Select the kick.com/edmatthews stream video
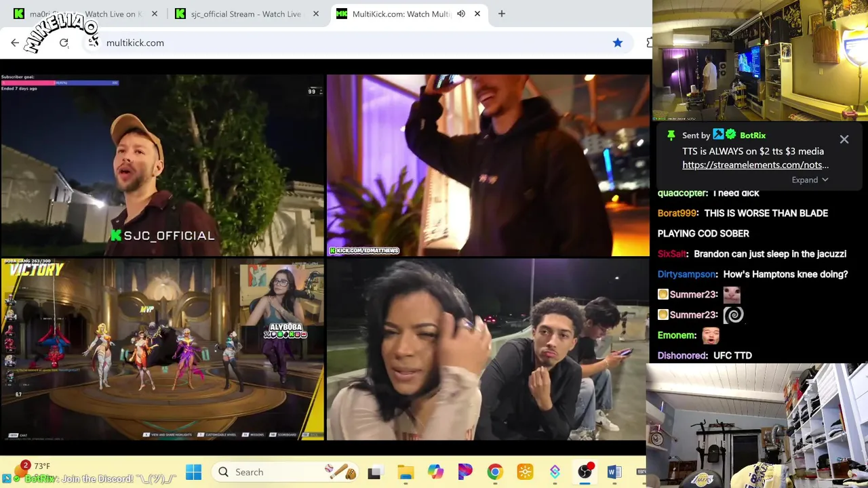The image size is (868, 488). (488, 165)
